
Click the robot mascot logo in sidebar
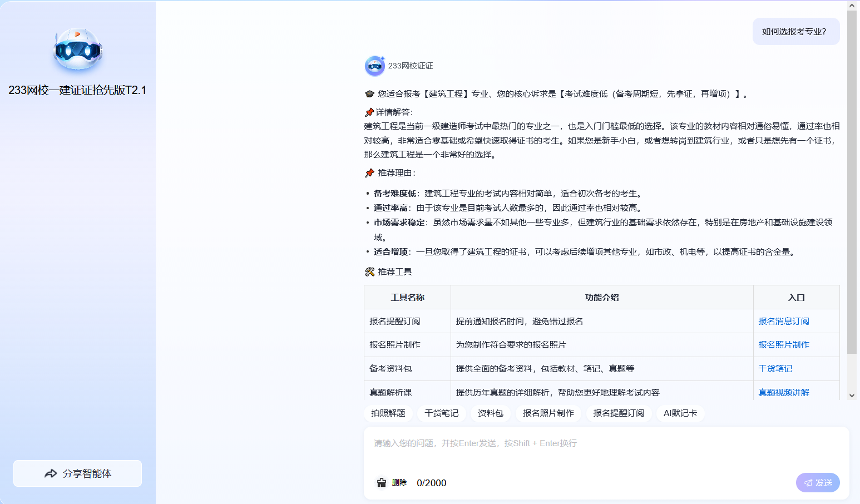coord(77,50)
